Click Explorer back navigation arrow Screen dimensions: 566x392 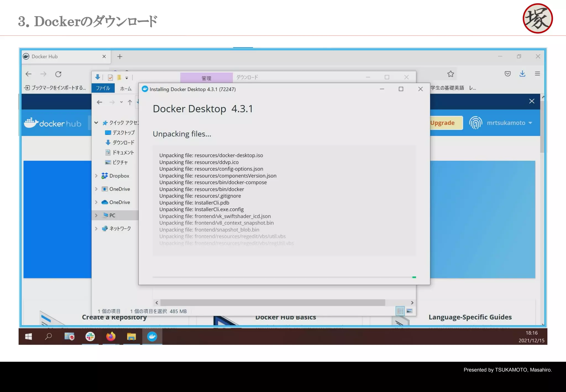pos(99,102)
